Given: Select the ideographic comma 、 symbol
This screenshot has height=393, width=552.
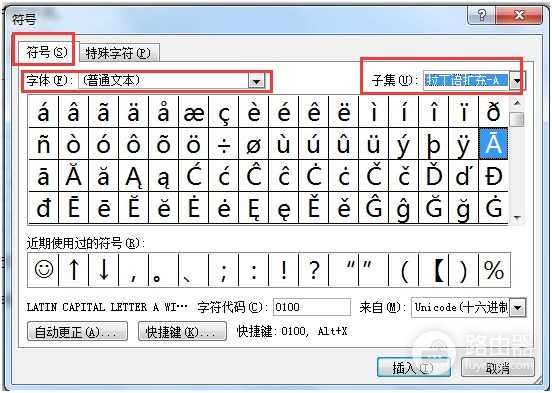Looking at the screenshot, I should [x=194, y=270].
